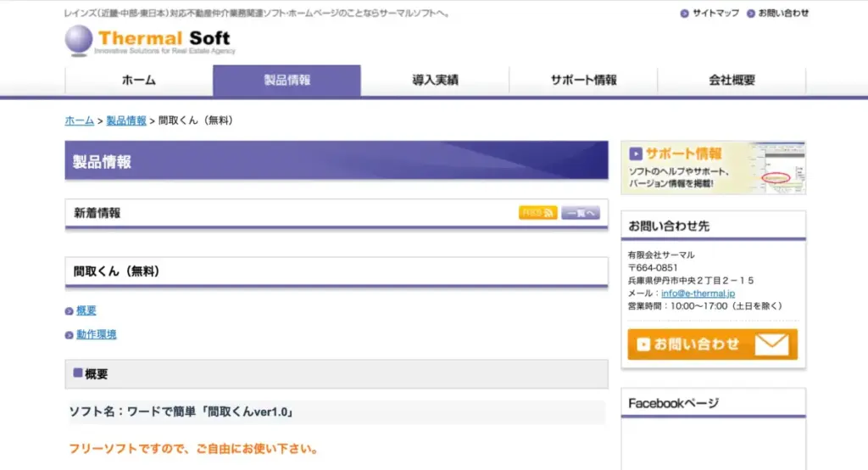Open the top お問い合わせ link

pyautogui.click(x=783, y=14)
